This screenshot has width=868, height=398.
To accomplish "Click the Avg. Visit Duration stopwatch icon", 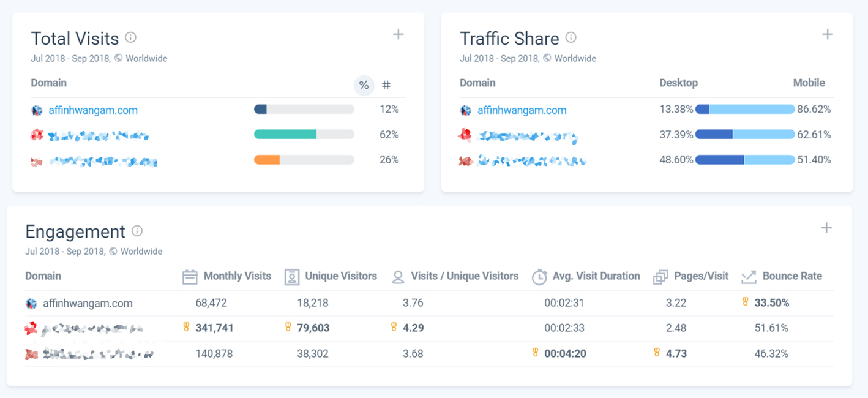I will [539, 277].
